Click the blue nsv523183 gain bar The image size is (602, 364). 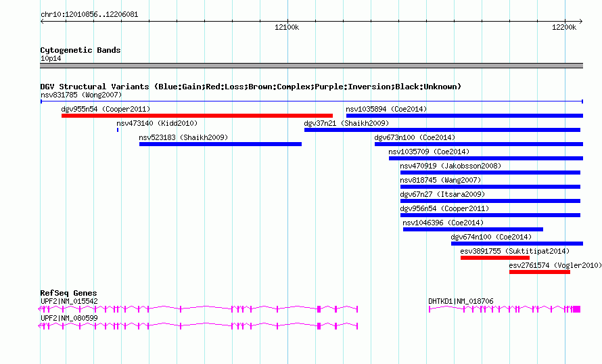(x=221, y=144)
